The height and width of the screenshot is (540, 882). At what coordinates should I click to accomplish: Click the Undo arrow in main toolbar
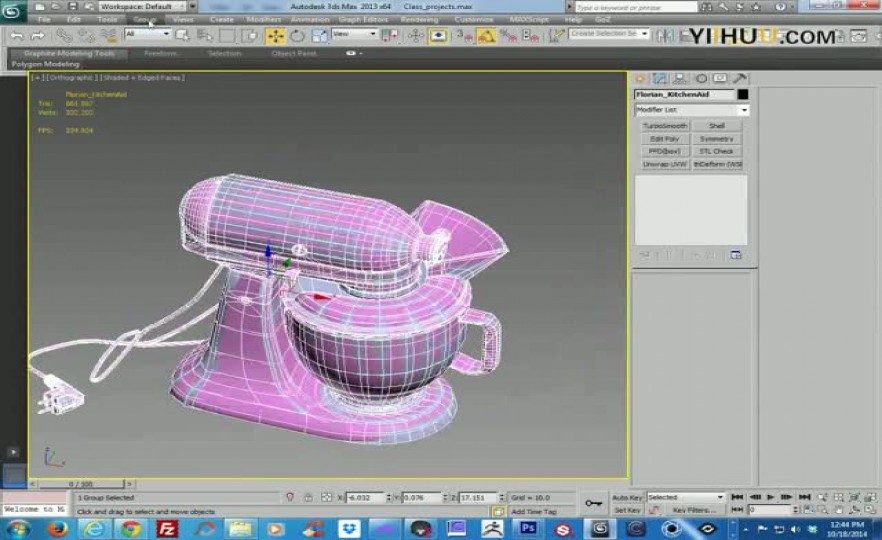click(x=17, y=36)
